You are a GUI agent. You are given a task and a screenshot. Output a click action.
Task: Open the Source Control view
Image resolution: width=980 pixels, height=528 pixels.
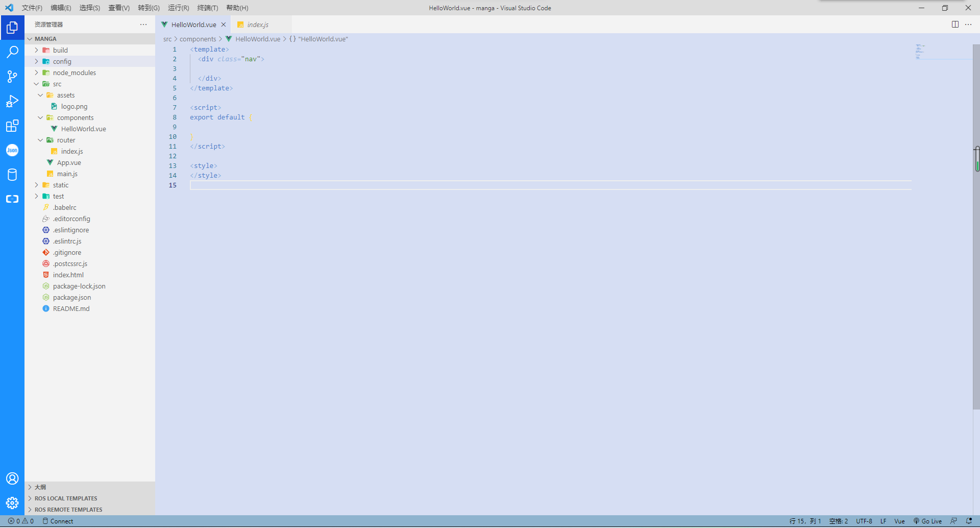12,77
